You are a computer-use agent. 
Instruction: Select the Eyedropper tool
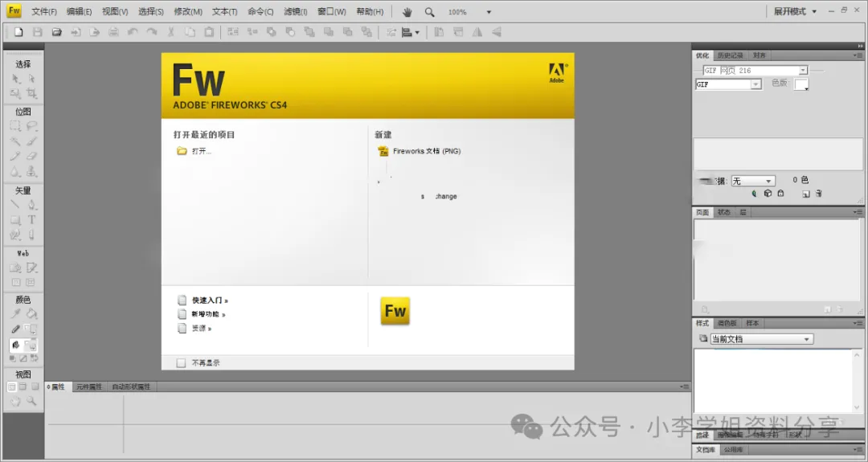point(15,313)
